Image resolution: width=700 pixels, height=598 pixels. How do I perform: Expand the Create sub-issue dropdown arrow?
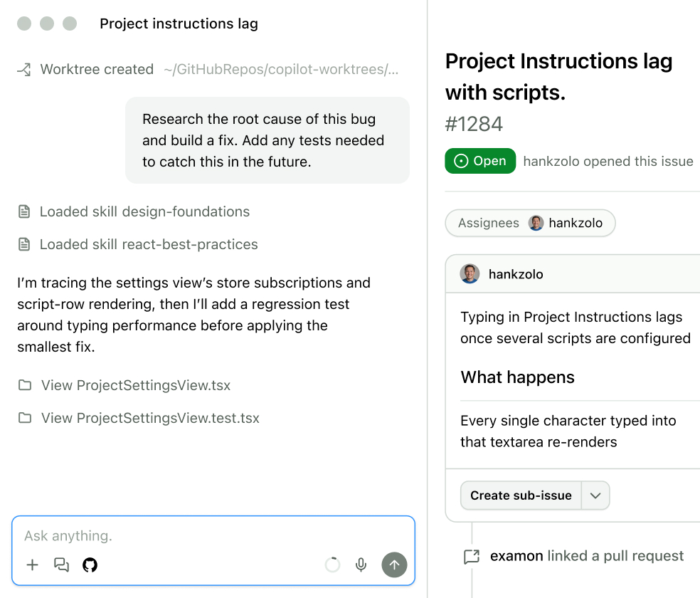click(x=595, y=495)
